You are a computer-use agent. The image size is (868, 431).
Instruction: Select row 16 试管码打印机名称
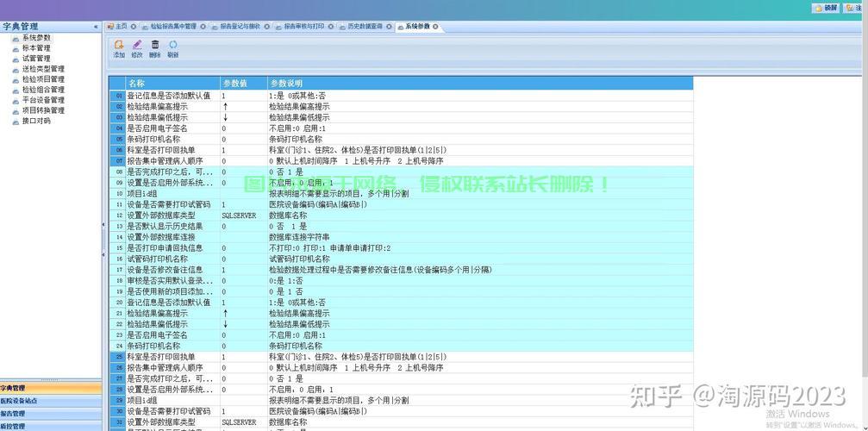[x=401, y=259]
